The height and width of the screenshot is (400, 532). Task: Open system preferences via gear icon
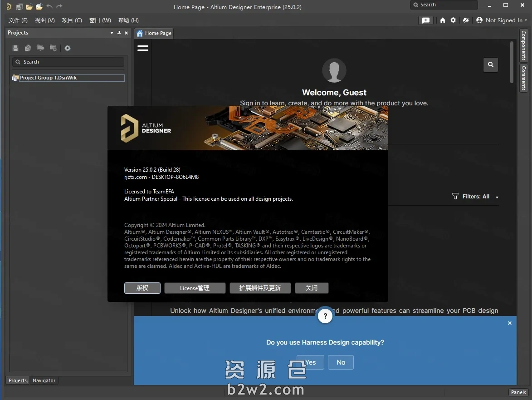pyautogui.click(x=453, y=20)
